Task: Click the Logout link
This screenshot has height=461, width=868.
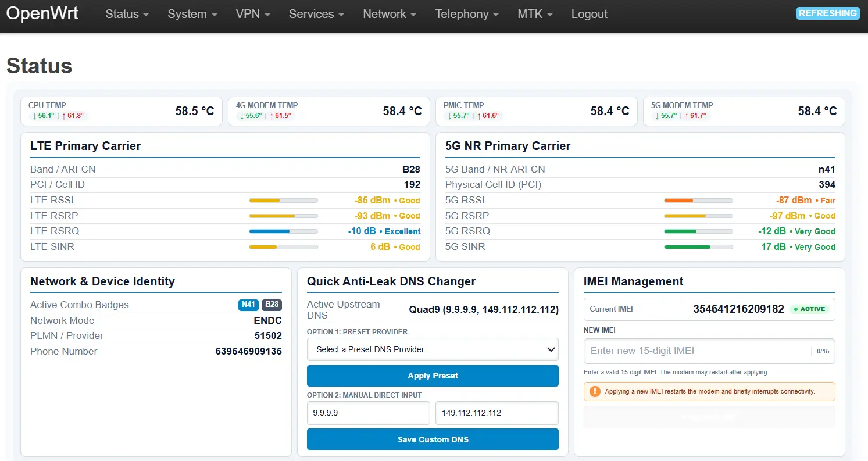Action: point(589,14)
